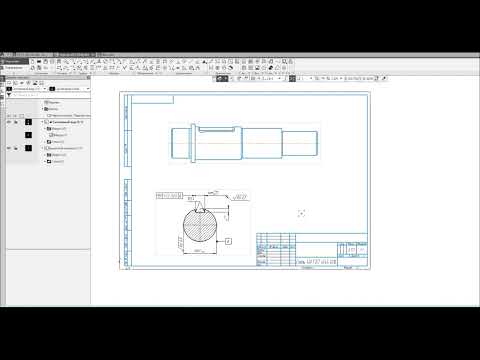
Task: Expand the first view node in the tree
Action: 43,122
